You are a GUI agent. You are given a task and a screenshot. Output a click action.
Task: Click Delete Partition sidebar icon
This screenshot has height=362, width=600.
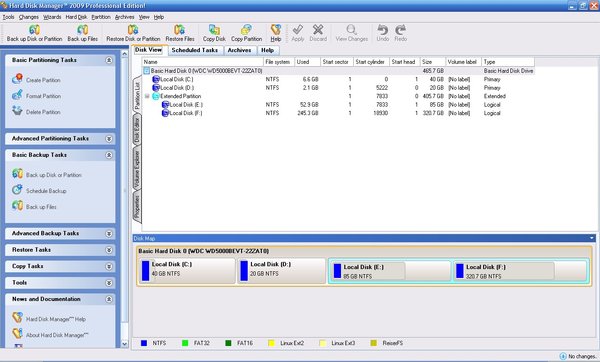17,111
